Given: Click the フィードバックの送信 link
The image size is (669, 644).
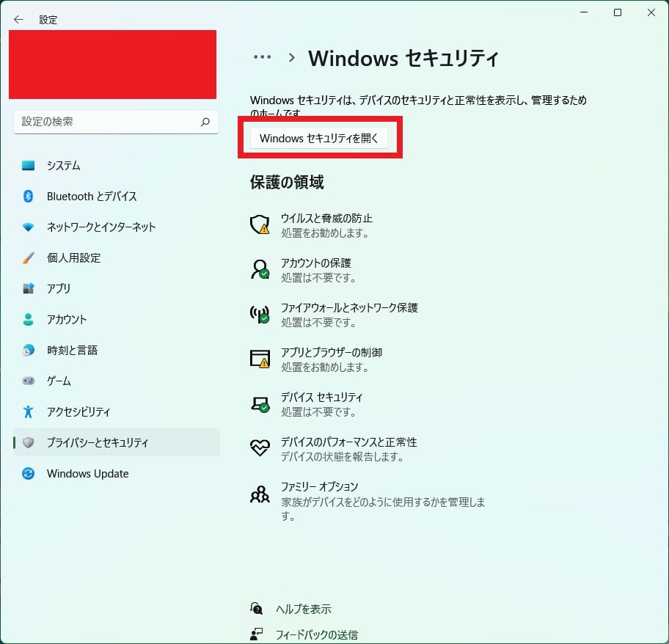Looking at the screenshot, I should tap(317, 634).
